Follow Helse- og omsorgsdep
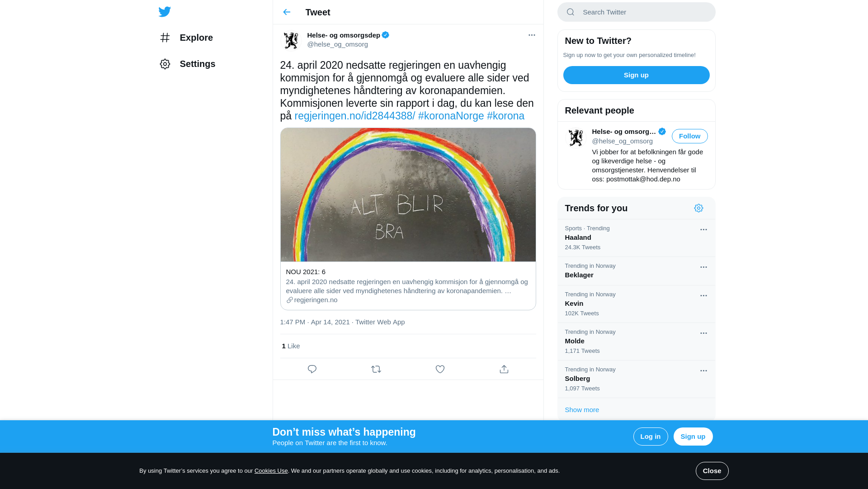Image resolution: width=868 pixels, height=489 pixels. coord(689,136)
